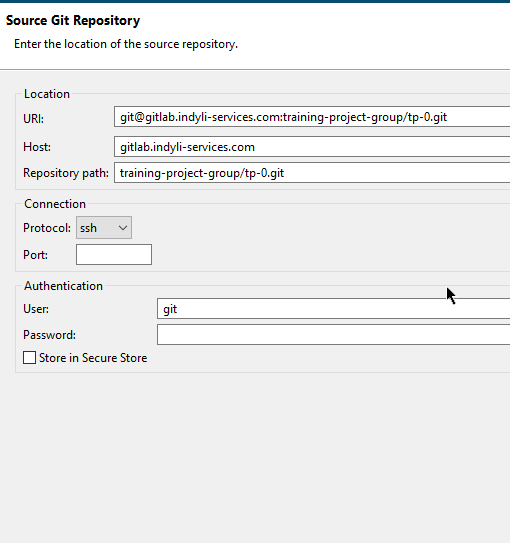Screen dimensions: 510x543
Task: Expand the Protocol dropdown arrow
Action: coord(123,228)
